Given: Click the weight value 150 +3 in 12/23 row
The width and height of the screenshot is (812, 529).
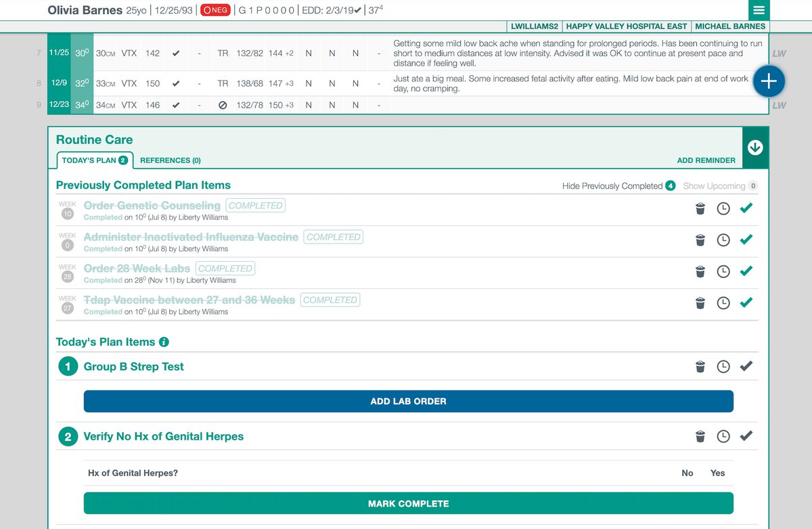Looking at the screenshot, I should (281, 106).
